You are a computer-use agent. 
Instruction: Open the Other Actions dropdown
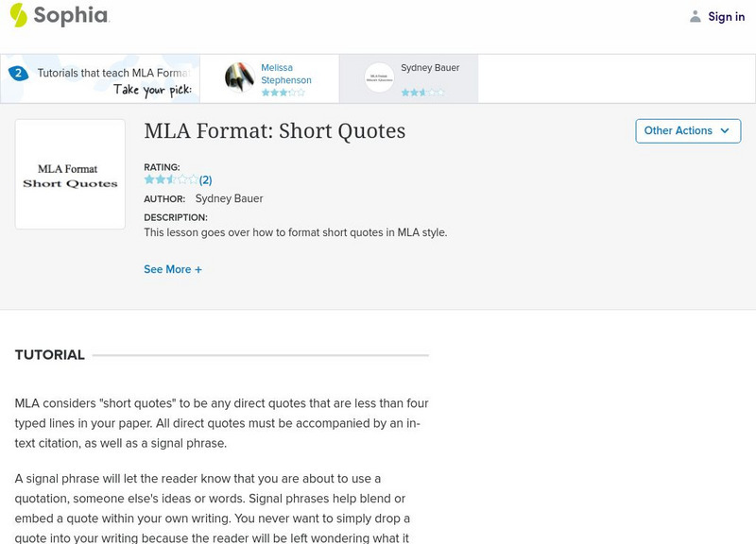687,131
